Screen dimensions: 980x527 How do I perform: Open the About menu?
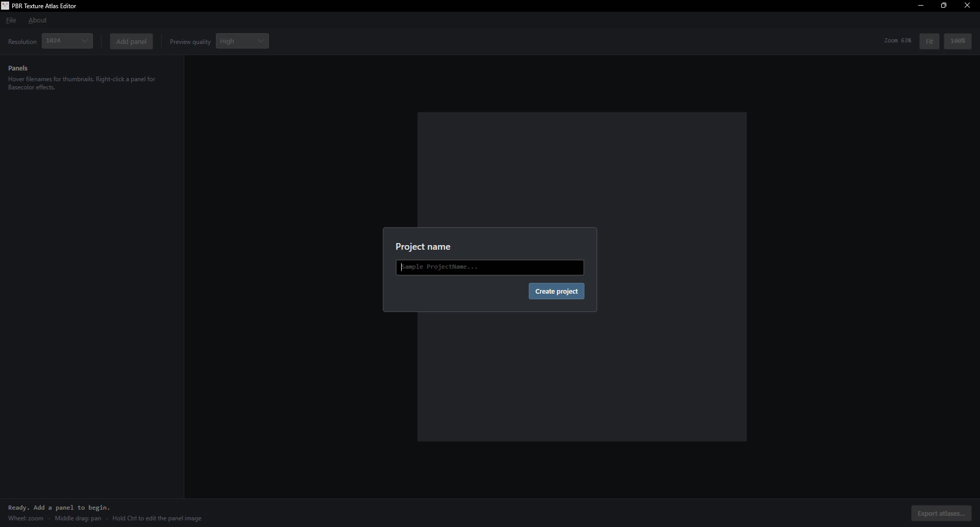click(37, 20)
